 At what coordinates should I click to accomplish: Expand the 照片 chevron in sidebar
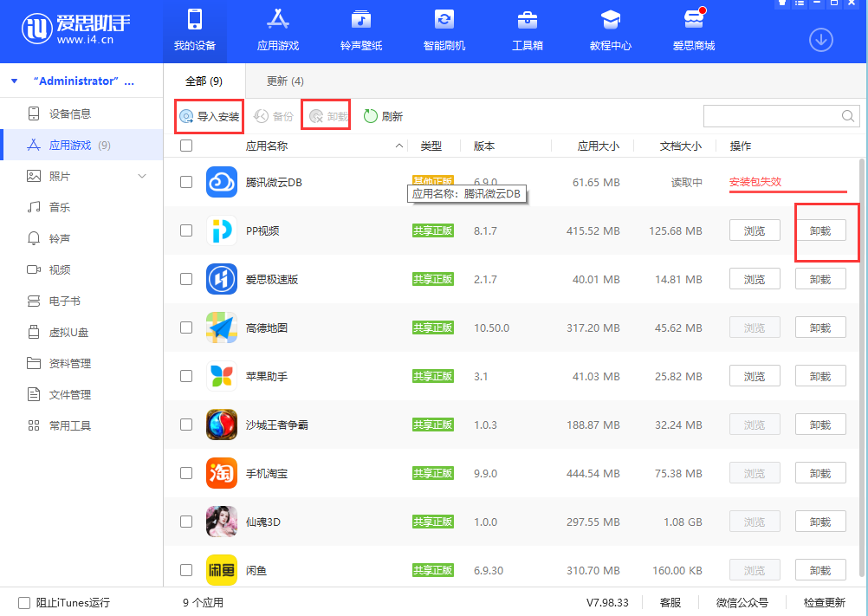142,176
